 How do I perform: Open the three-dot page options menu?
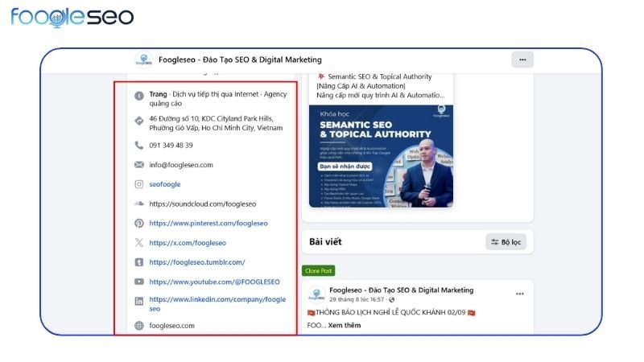522,60
